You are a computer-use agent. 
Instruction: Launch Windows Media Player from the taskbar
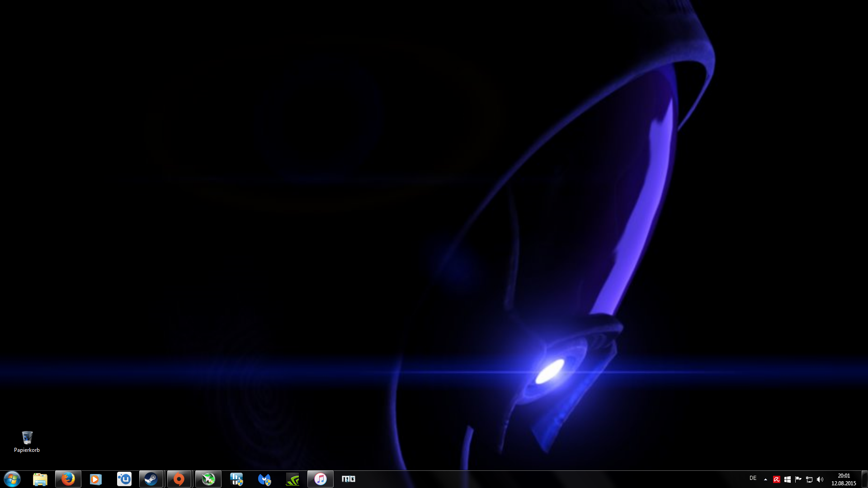click(96, 479)
